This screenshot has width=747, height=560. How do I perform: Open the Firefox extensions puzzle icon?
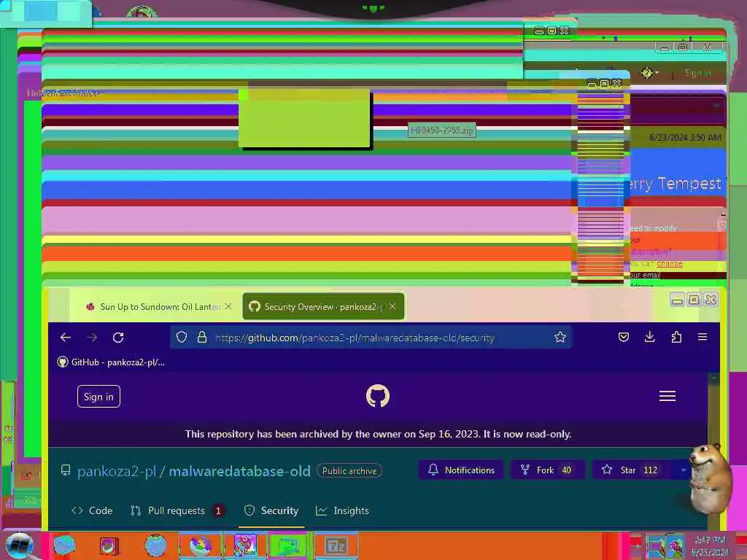(676, 337)
